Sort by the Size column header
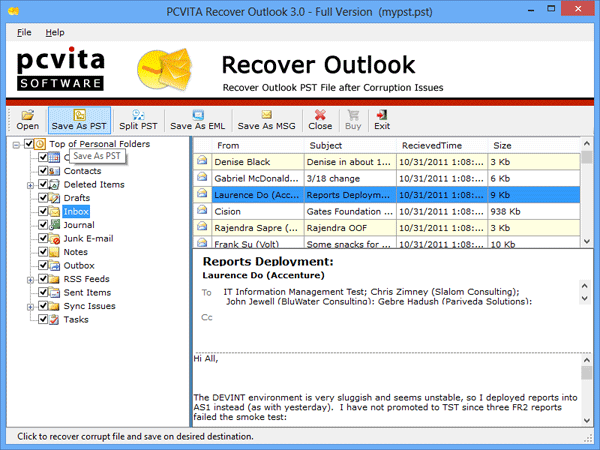Screen dimensions: 600x450 (534, 145)
